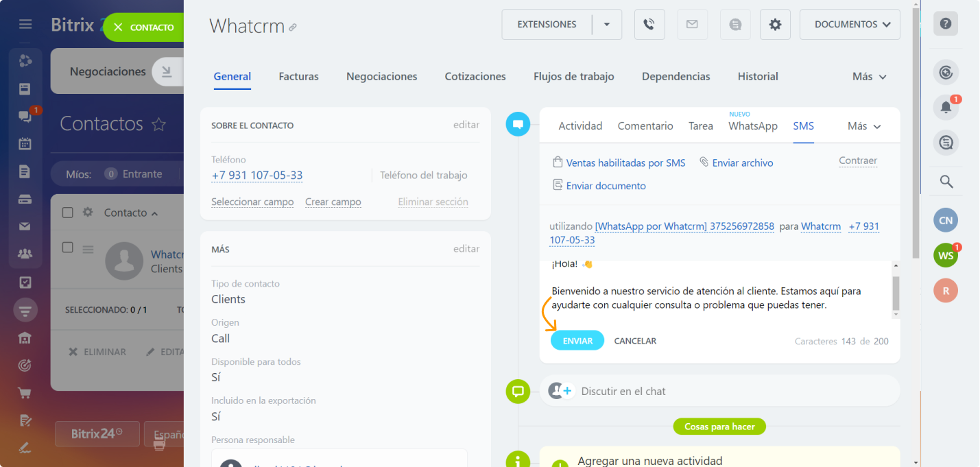The image size is (980, 467).
Task: Click the message text box scrollbar
Action: click(895, 289)
